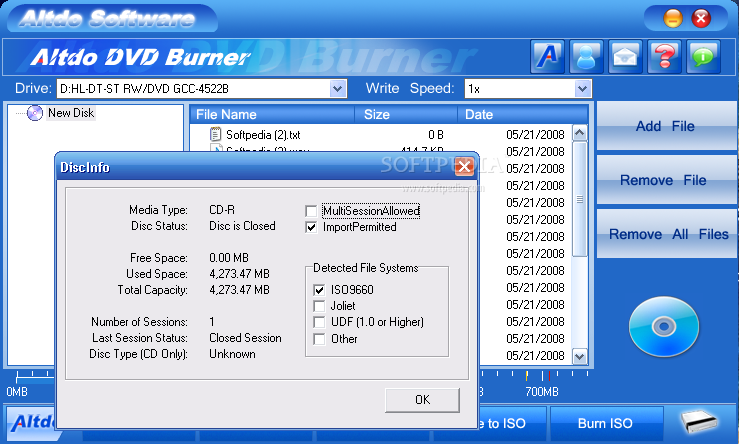The height and width of the screenshot is (444, 739).
Task: Click the large blue disc burn icon
Action: 664,326
